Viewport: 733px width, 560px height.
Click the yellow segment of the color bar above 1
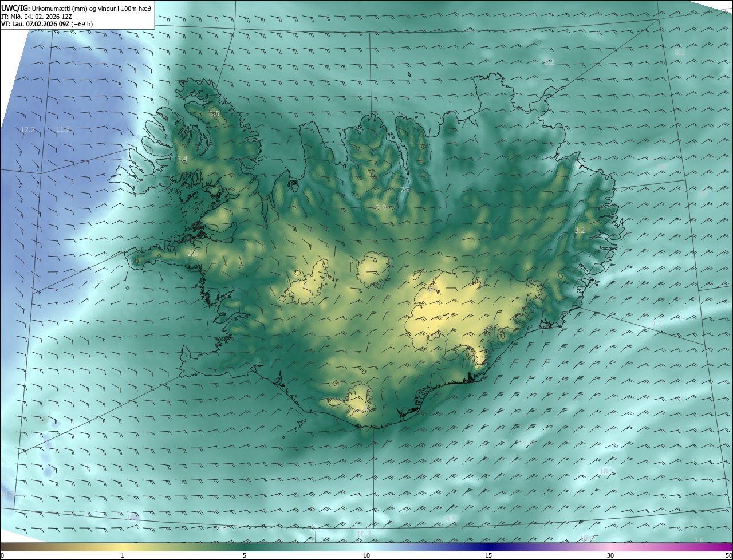pos(123,547)
